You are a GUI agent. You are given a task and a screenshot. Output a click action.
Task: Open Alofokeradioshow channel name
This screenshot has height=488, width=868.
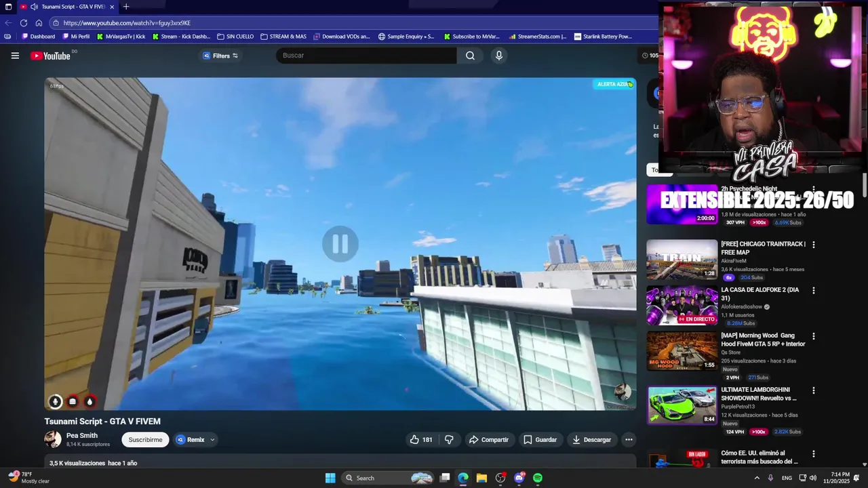point(741,307)
